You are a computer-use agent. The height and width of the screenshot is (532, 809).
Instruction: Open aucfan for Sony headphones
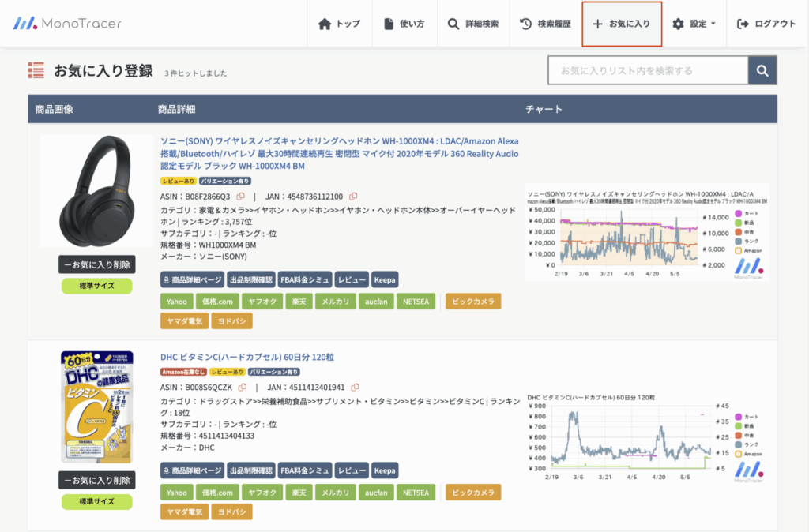coord(376,302)
